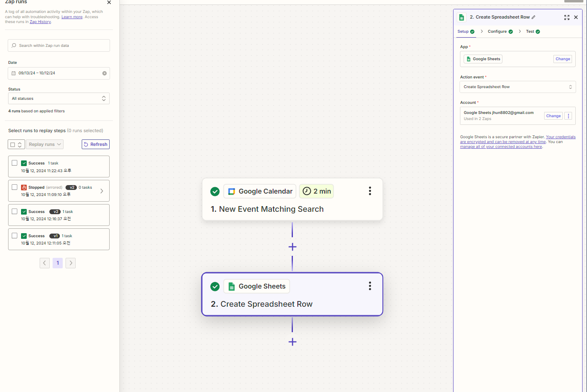Viewport: 587px width, 392px height.
Task: Expand the Stopped run details chevron
Action: coord(102,191)
